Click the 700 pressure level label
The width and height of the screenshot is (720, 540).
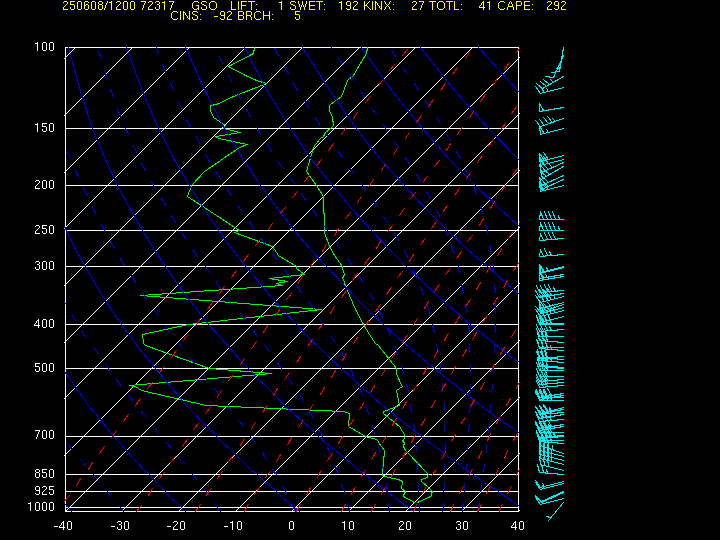click(x=45, y=435)
